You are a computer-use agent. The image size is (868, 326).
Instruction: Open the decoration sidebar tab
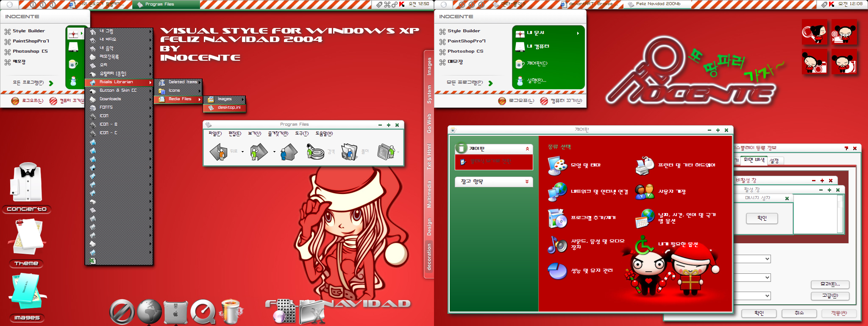click(429, 256)
